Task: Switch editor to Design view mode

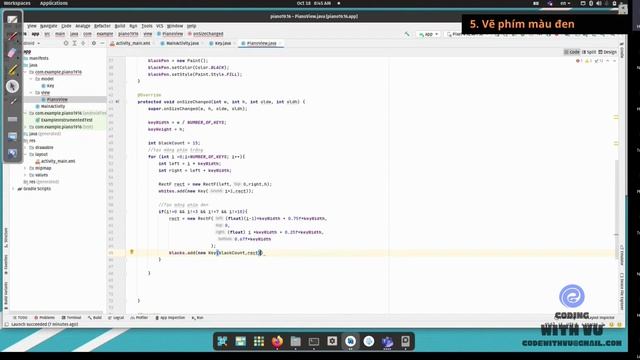Action: 607,52
